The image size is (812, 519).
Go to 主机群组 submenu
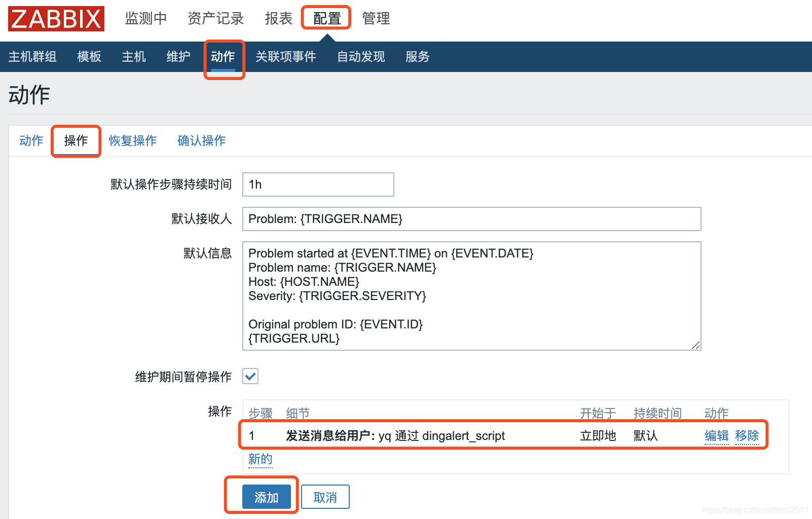[x=32, y=57]
